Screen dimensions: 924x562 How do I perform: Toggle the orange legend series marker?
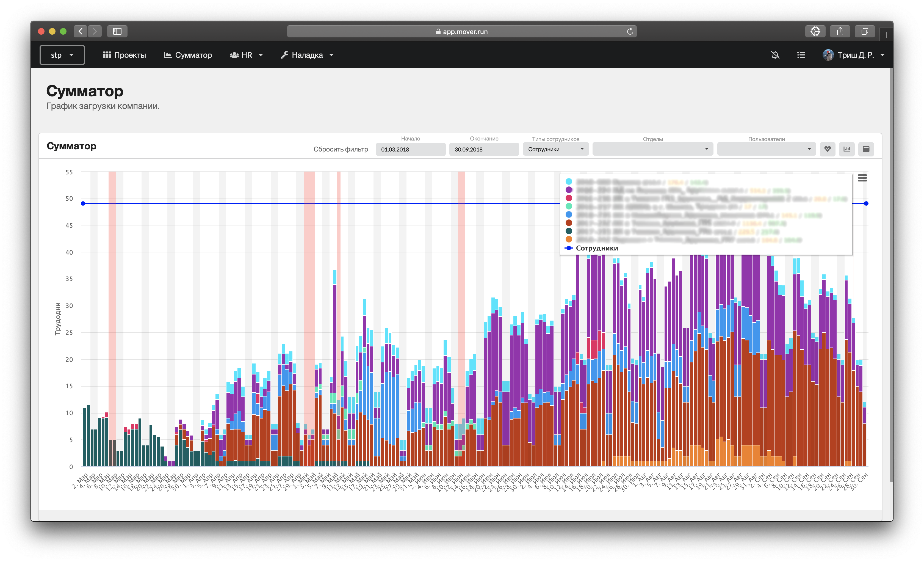(569, 239)
